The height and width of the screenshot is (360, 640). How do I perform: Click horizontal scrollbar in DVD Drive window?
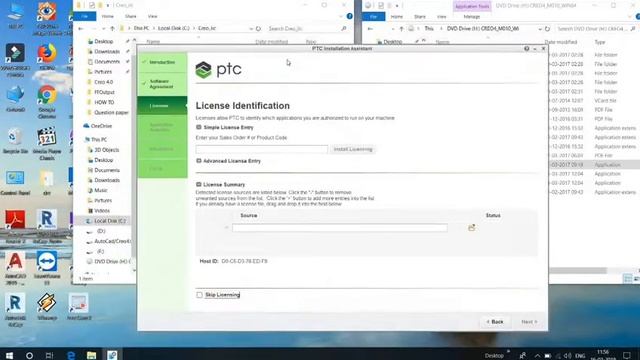[x=578, y=271]
